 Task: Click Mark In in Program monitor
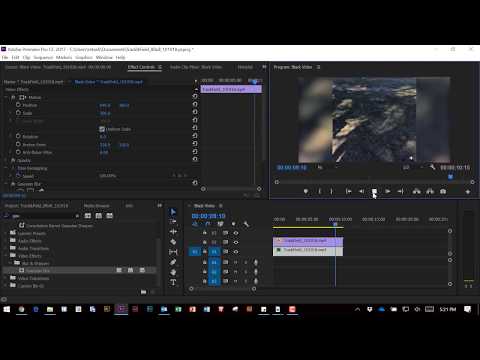[x=319, y=191]
